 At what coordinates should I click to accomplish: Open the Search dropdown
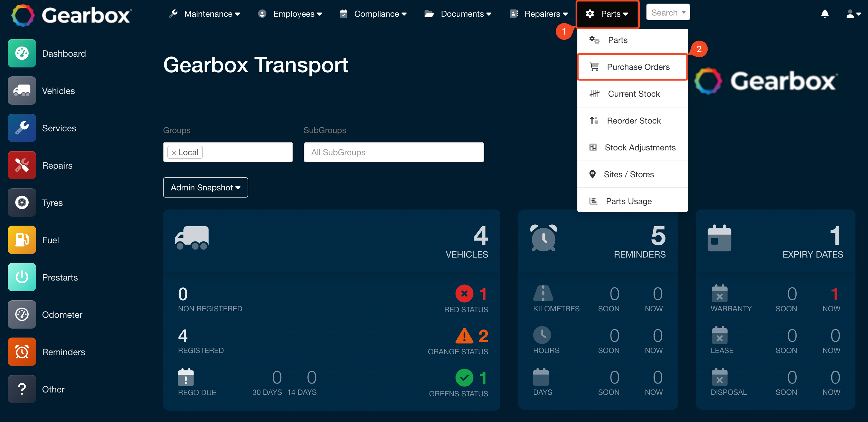(x=668, y=13)
